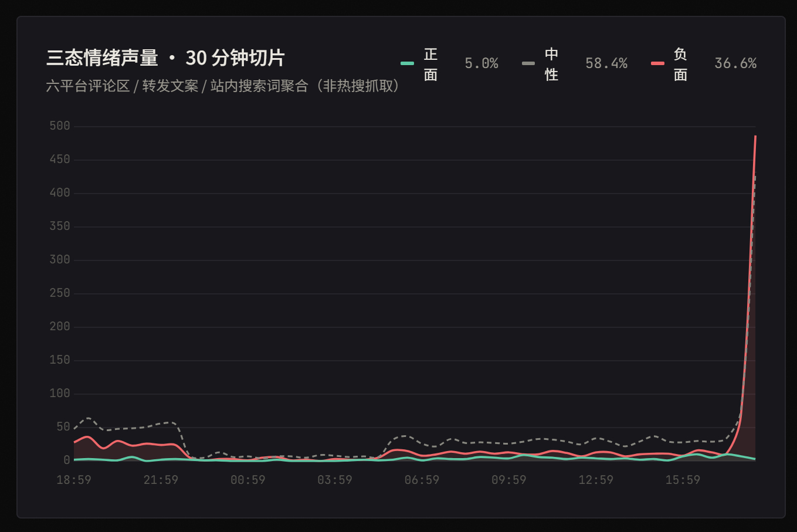Click the 450 y-axis label
Viewport: 797px width, 532px height.
click(x=60, y=160)
